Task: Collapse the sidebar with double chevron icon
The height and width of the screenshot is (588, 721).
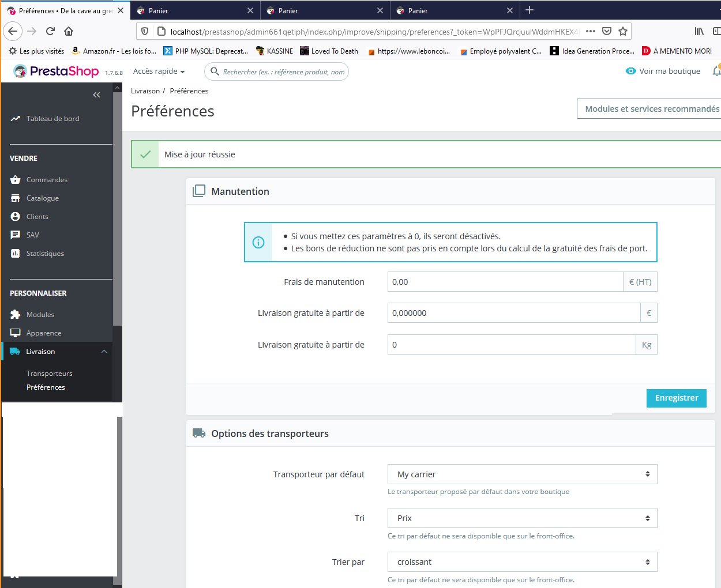Action: 96,95
